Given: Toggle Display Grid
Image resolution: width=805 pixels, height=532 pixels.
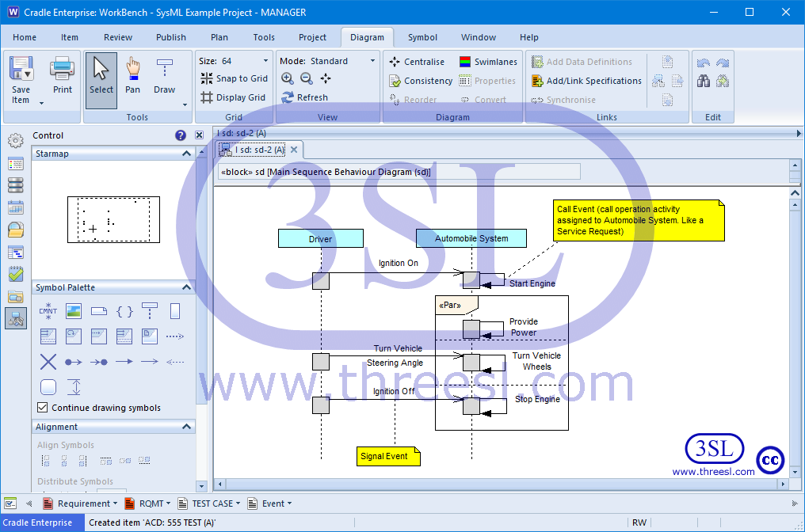Looking at the screenshot, I should click(x=233, y=97).
